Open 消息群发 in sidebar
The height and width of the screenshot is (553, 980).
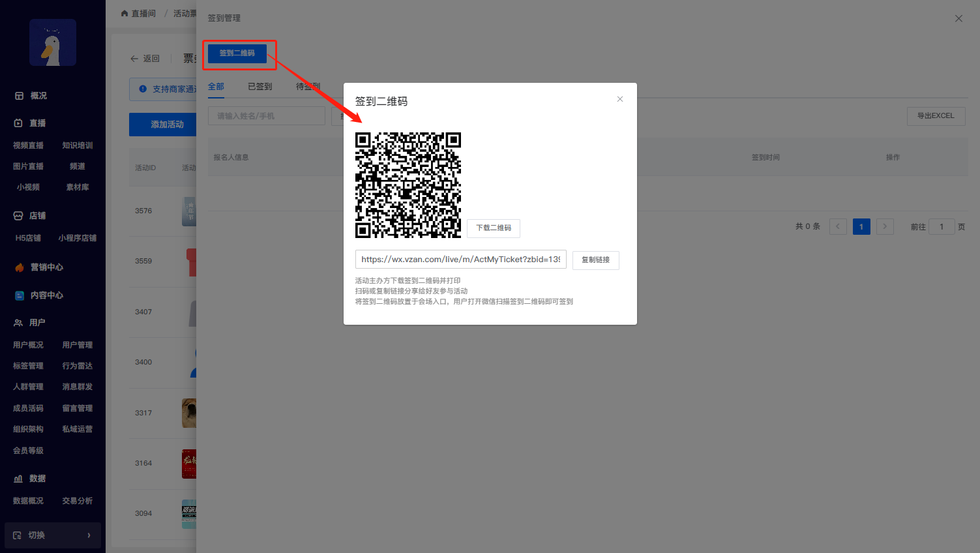78,387
